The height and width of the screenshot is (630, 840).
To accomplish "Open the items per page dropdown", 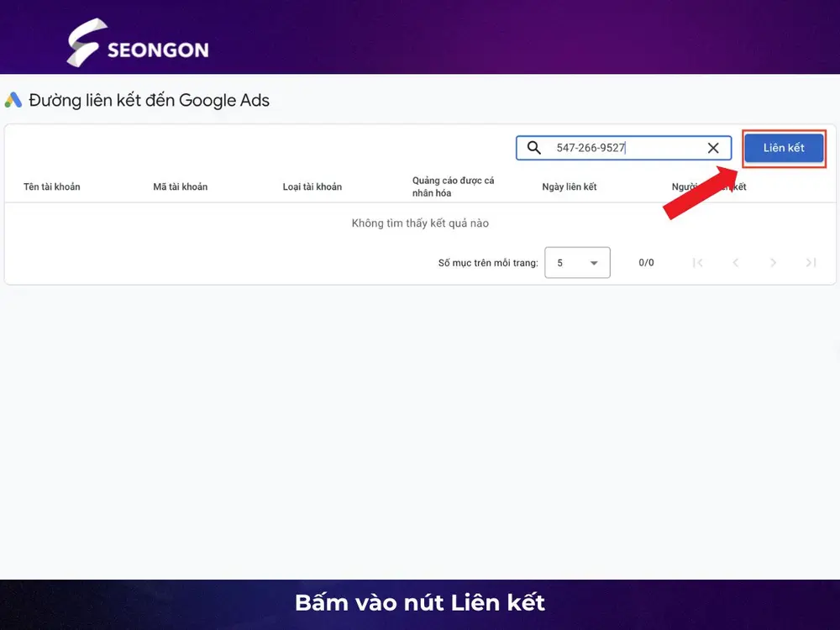I will (x=578, y=262).
